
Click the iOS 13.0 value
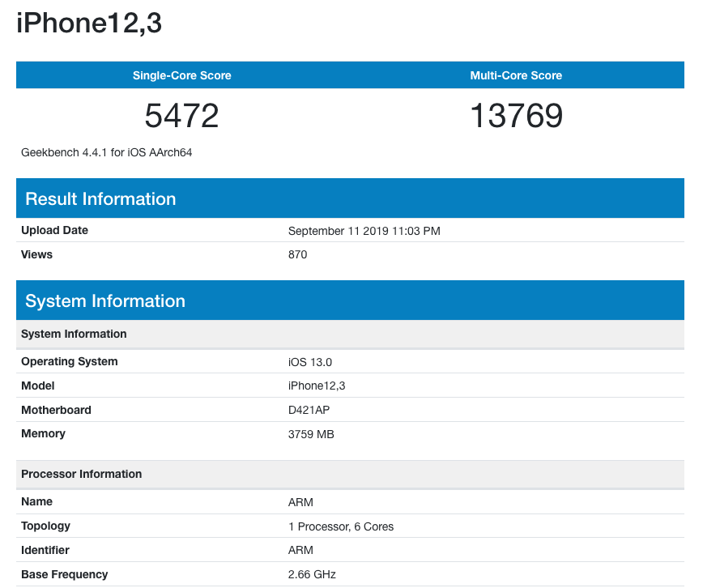[x=310, y=362]
